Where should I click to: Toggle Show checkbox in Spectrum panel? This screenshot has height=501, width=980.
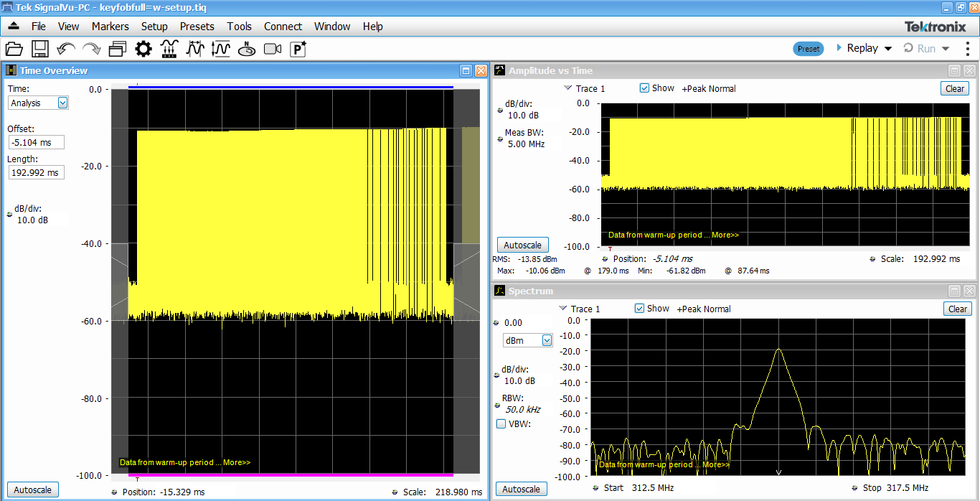click(x=639, y=309)
